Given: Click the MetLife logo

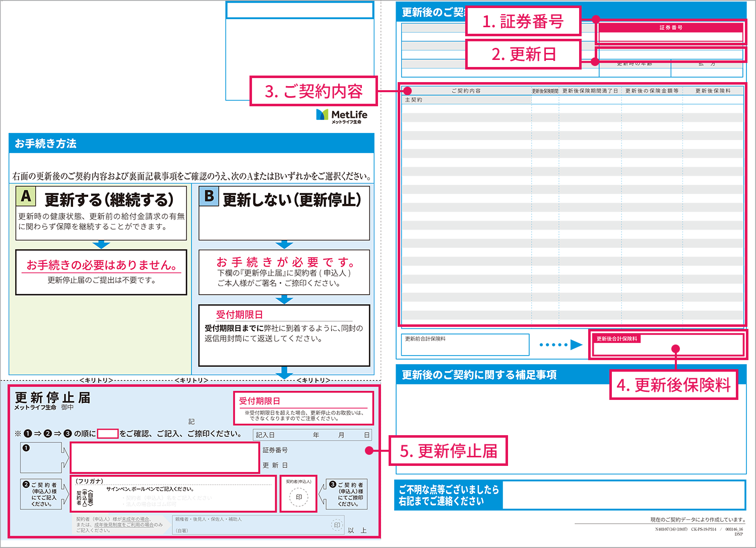Looking at the screenshot, I should point(342,116).
